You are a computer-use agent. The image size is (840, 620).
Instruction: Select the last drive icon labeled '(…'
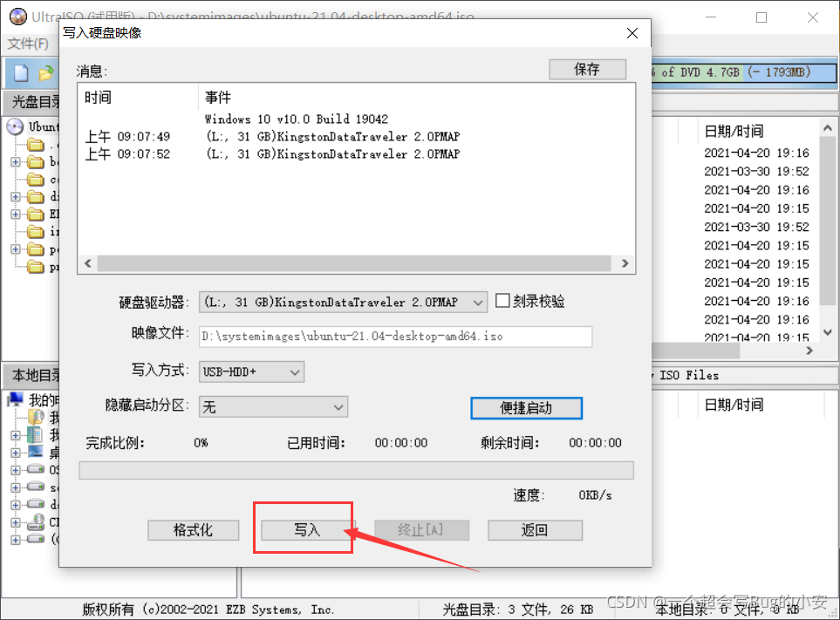point(36,539)
